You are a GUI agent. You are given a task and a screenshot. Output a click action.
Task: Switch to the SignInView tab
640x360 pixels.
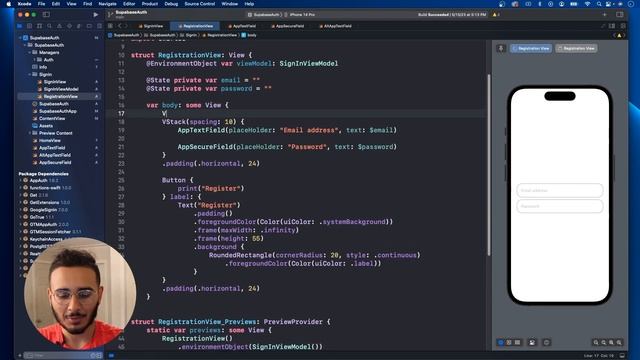tap(151, 26)
